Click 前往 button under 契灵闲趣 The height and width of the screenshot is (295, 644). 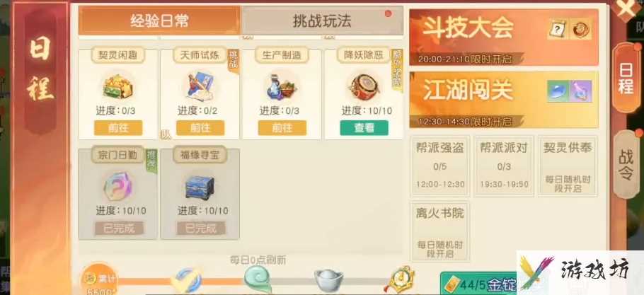[118, 128]
